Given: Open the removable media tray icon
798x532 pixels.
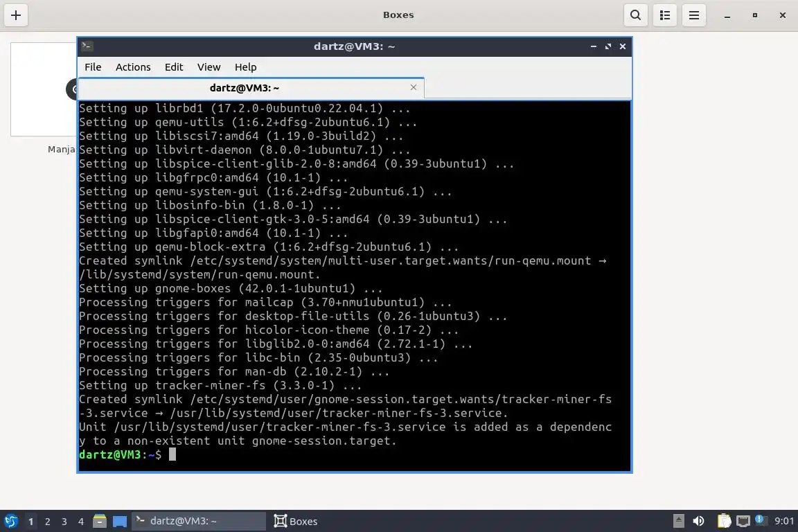Looking at the screenshot, I should [x=678, y=521].
